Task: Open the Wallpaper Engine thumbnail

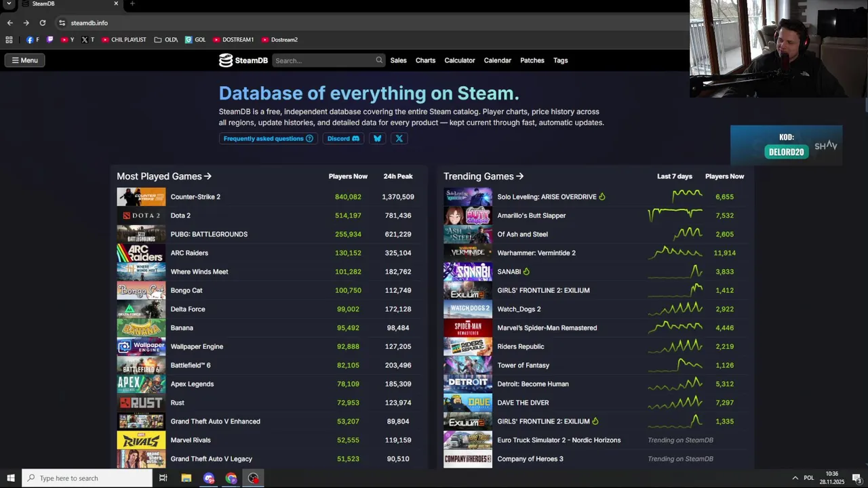Action: click(141, 346)
